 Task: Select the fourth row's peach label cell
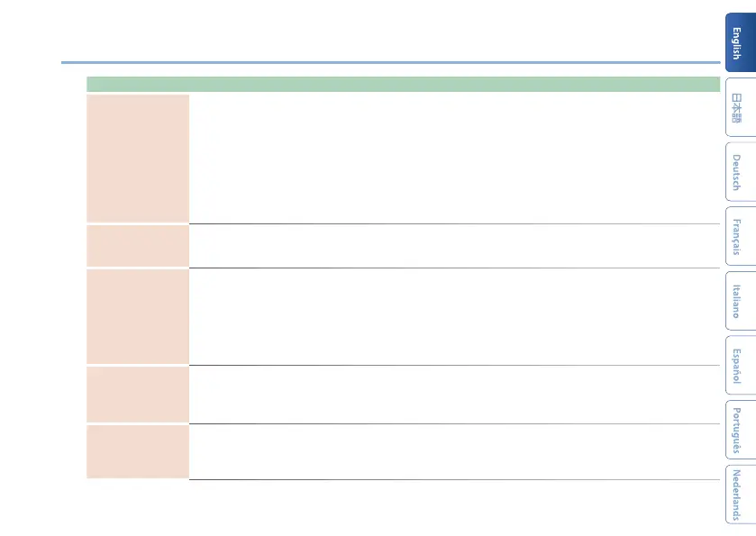[138, 394]
